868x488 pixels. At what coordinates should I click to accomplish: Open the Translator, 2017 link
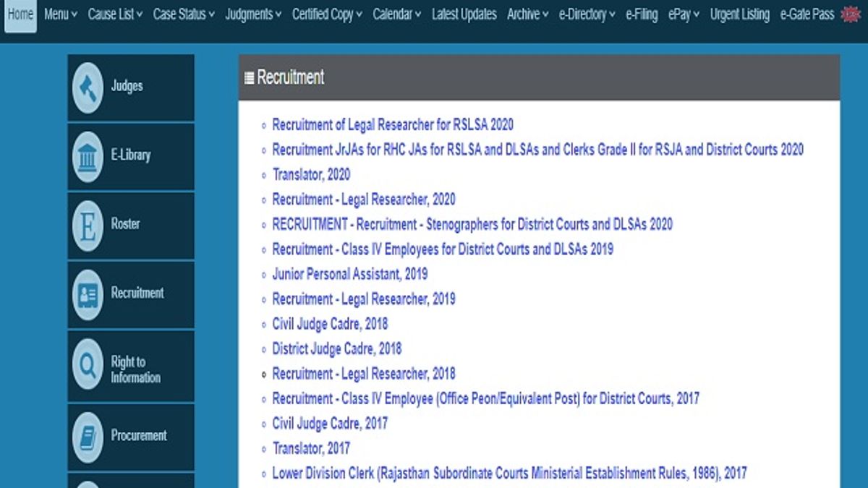[311, 448]
